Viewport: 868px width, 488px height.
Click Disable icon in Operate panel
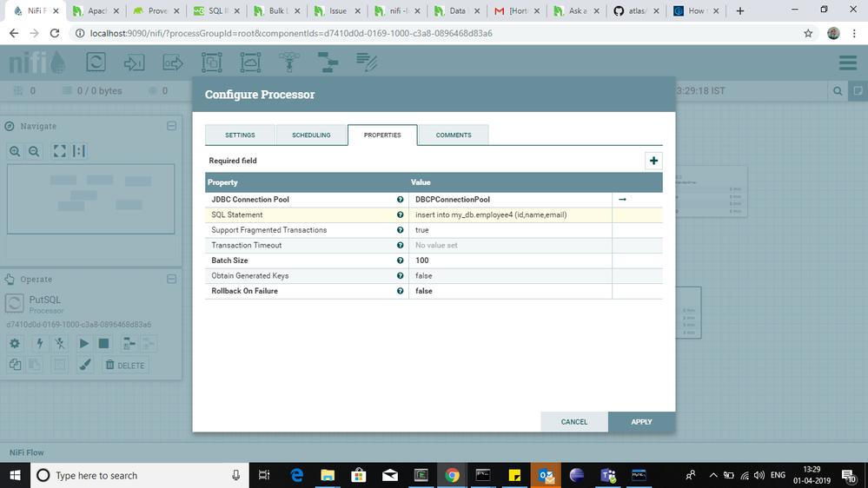coord(60,344)
